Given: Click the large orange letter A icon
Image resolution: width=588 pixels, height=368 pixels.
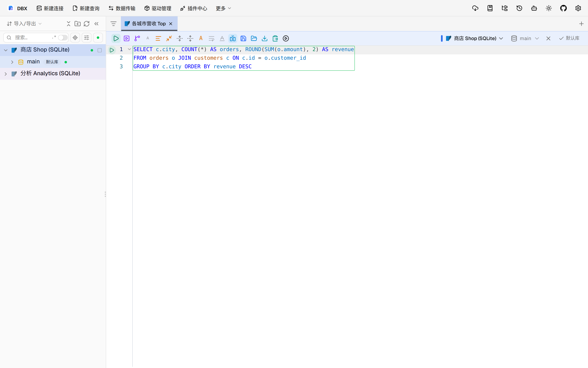Looking at the screenshot, I should (201, 38).
